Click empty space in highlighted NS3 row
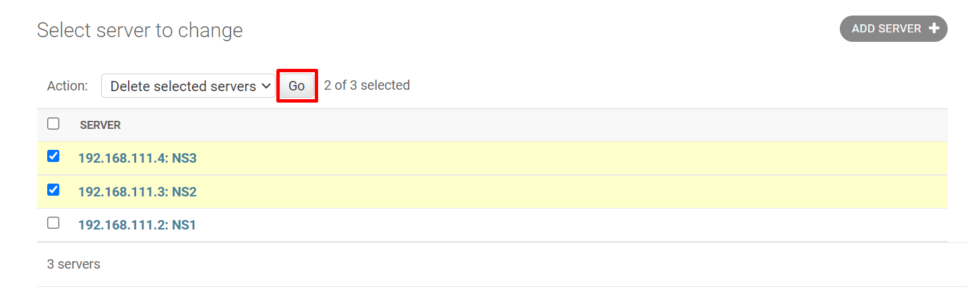Image resolution: width=980 pixels, height=299 pixels. coord(539,159)
